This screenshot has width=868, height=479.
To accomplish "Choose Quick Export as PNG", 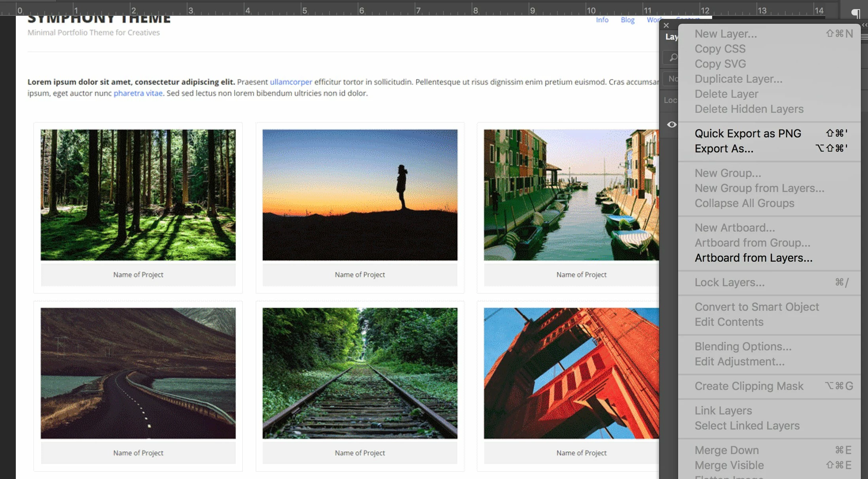I will [x=747, y=133].
